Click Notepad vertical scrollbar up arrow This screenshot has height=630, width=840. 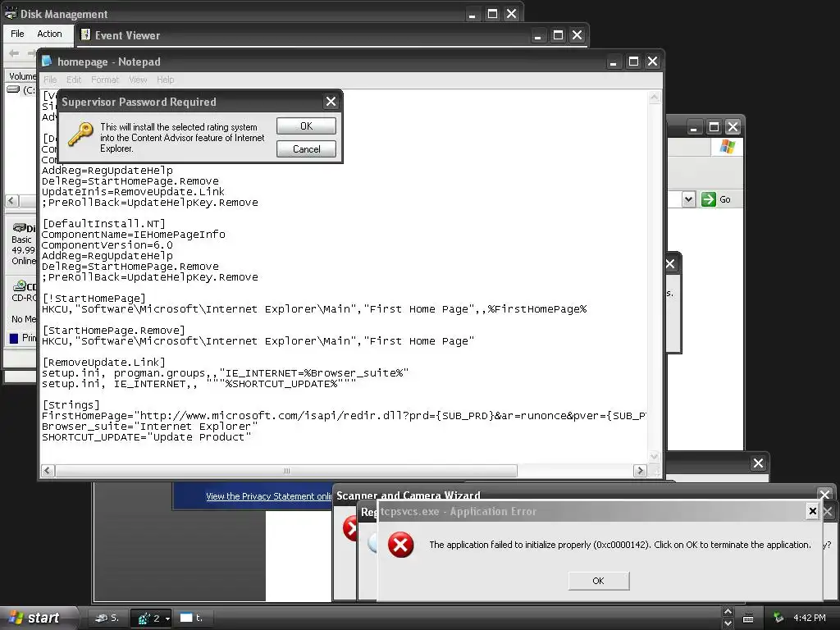click(654, 97)
